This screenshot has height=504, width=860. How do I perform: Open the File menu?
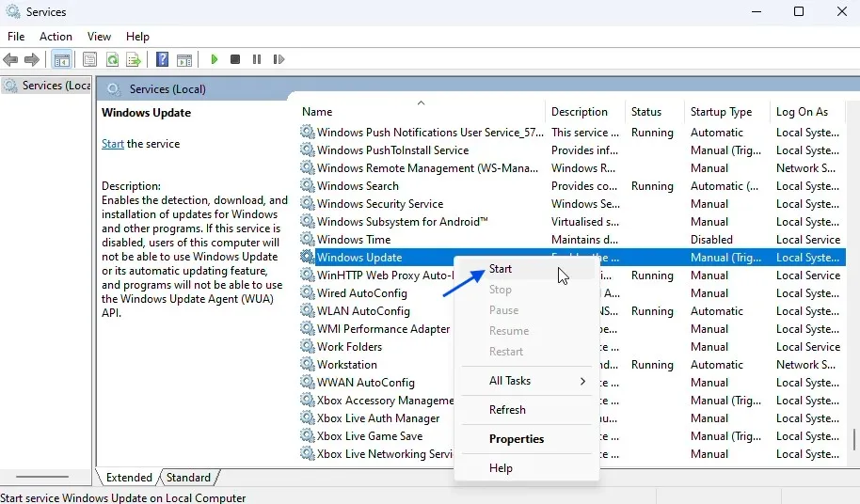16,36
